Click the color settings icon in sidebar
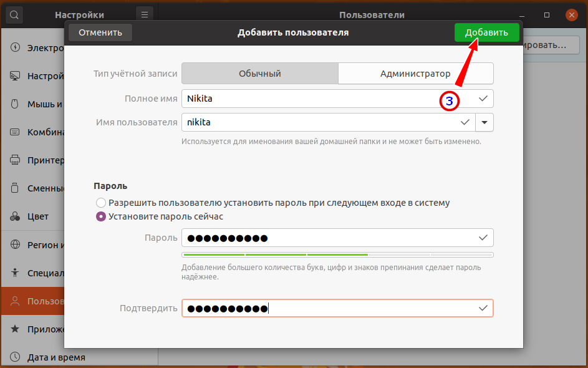Viewport: 588px width, 368px height. (x=16, y=217)
